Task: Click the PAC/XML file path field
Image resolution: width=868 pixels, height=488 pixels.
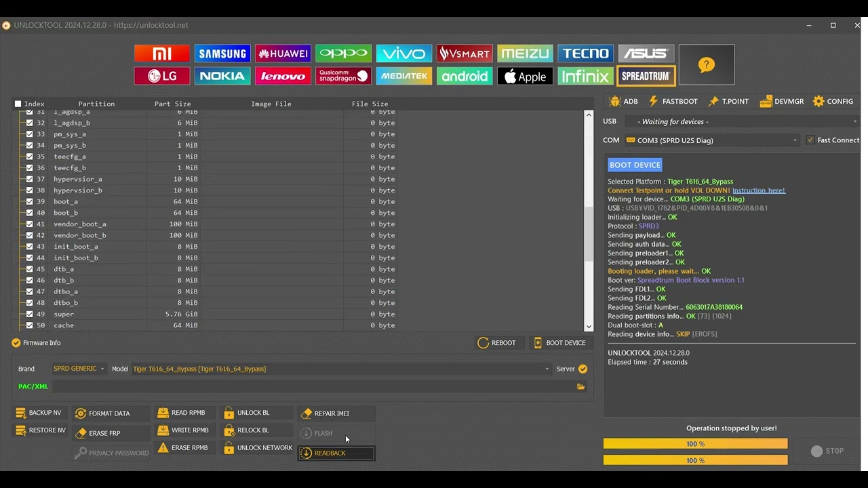Action: point(313,386)
